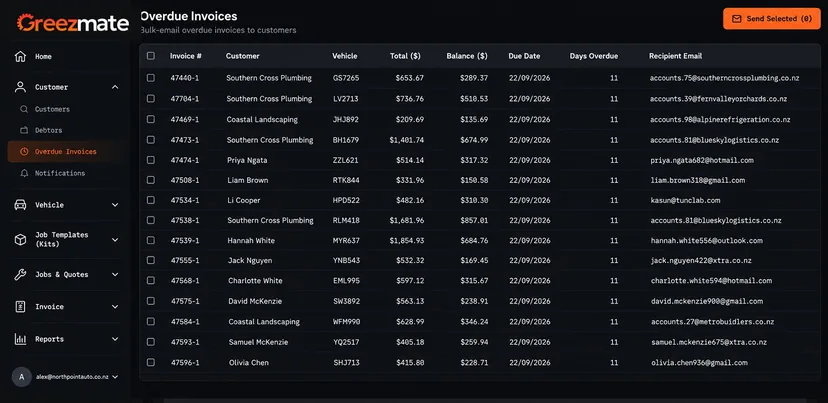
Task: Click the Vehicle car icon
Action: 20,205
